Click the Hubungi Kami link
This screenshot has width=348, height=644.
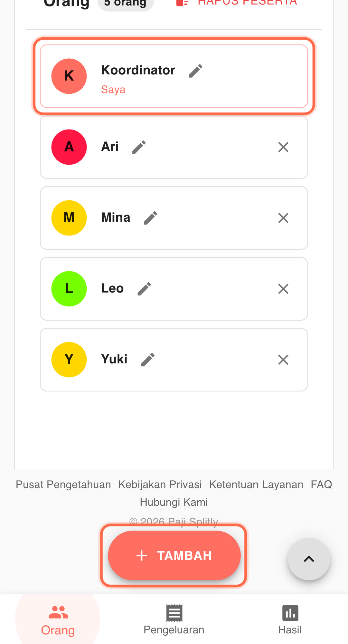tap(174, 502)
